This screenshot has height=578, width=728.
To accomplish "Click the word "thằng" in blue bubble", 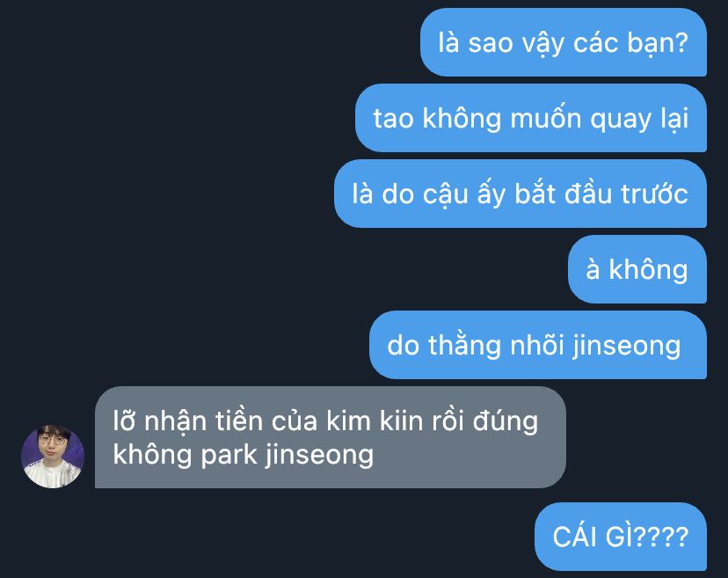I will click(x=465, y=346).
